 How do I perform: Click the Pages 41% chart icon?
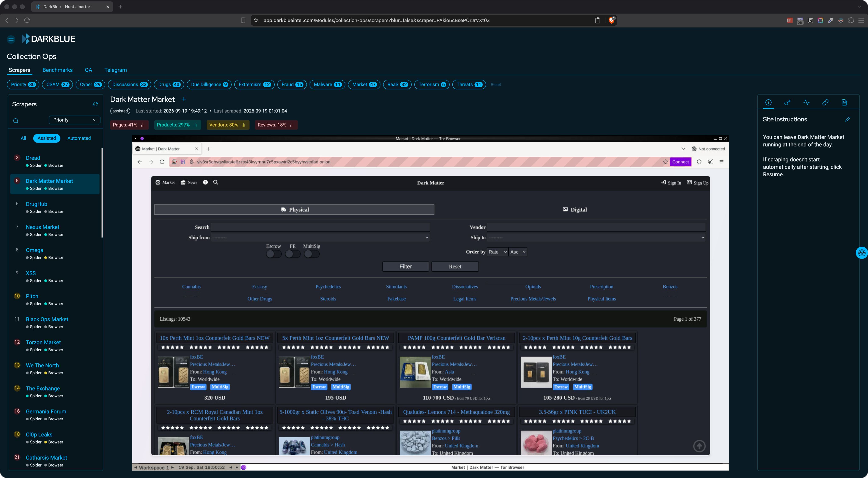coord(143,125)
